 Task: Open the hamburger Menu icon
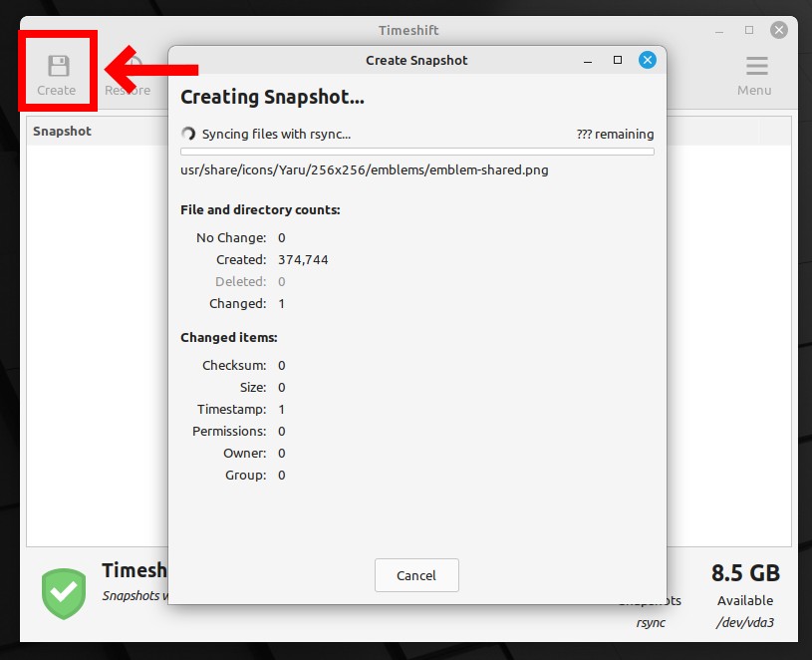pos(756,66)
